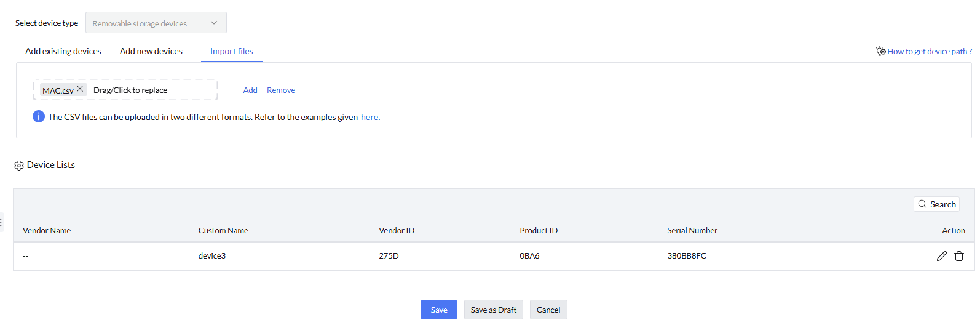Click the Device Lists gear icon
Screen dimensions: 980x325
pos(19,166)
